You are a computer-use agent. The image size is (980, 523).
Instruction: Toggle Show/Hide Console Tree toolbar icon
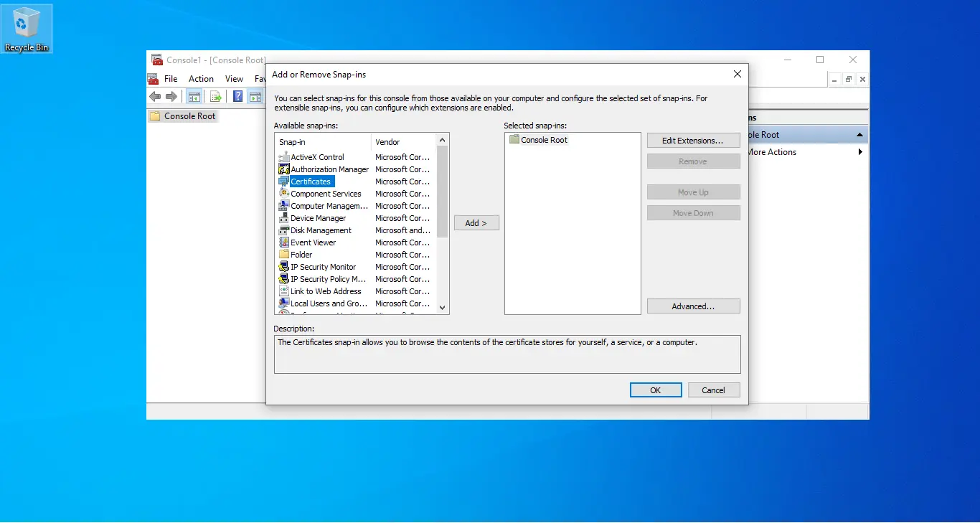[x=194, y=97]
